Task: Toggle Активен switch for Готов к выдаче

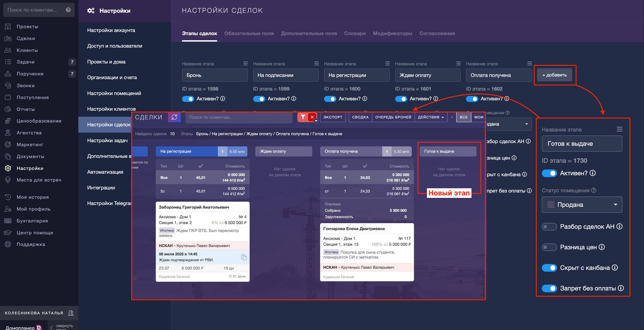Action: click(549, 173)
